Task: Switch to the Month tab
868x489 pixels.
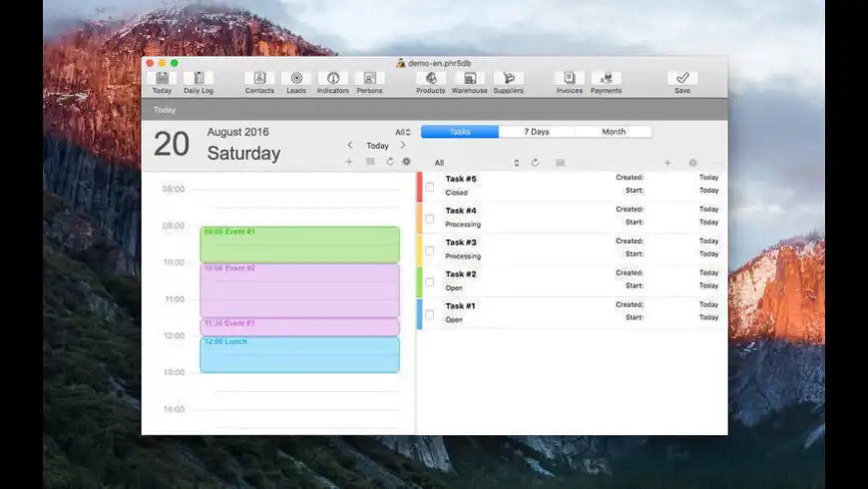Action: click(614, 132)
